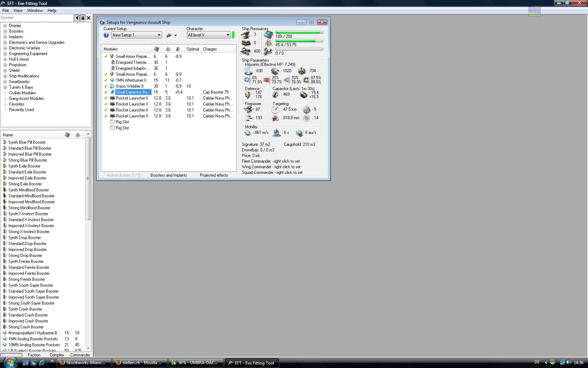This screenshot has height=368, width=588.
Task: Expand the Hull & Armor tree node
Action: (x=5, y=59)
